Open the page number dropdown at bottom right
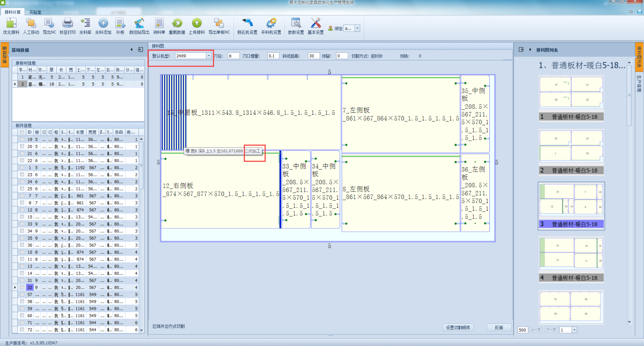Screen dimensions: 644x346 click(574, 330)
